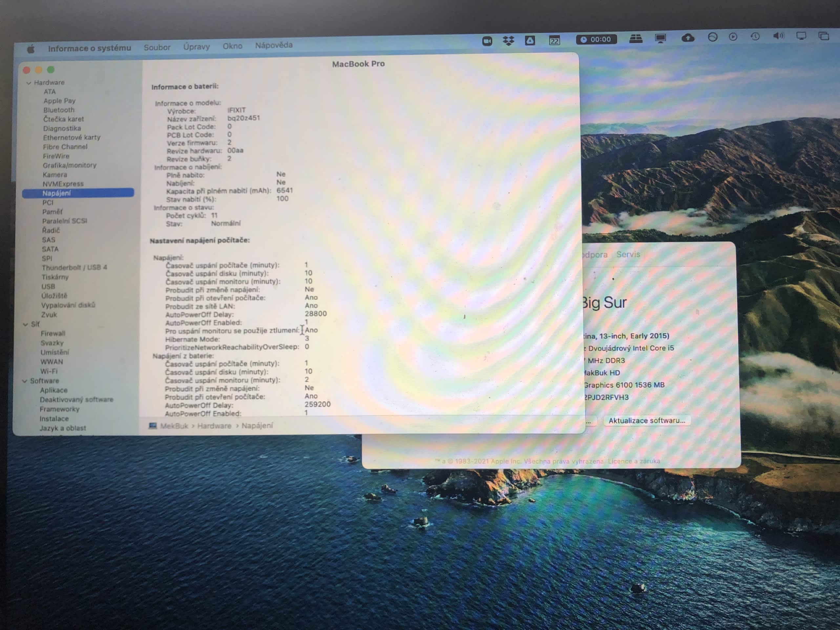The height and width of the screenshot is (630, 840).
Task: Open the Soubor menu
Action: tap(157, 48)
